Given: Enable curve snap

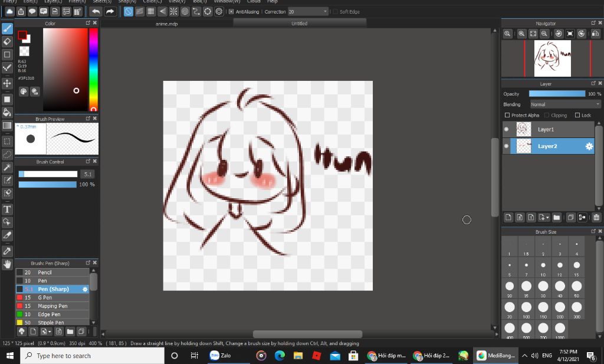Looking at the screenshot, I should pos(196,12).
